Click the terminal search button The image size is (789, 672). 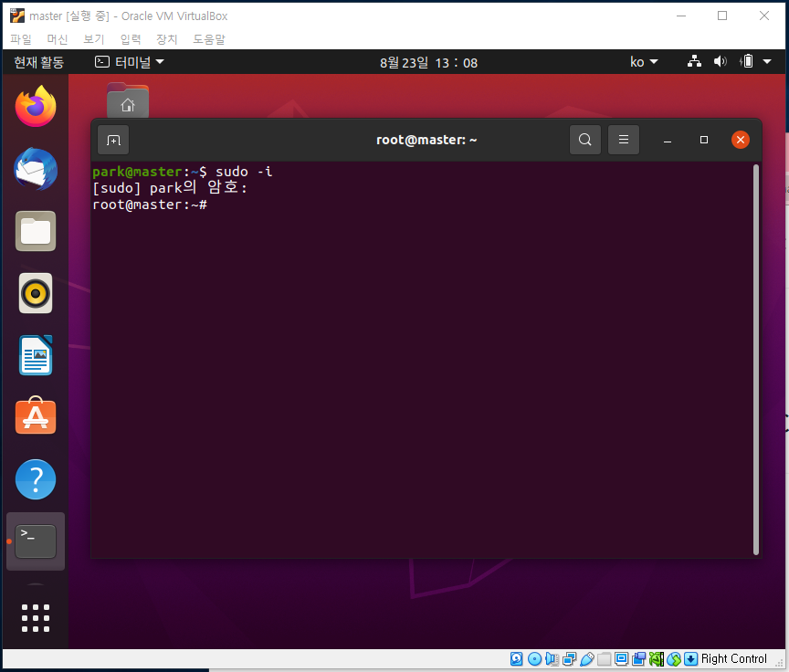pyautogui.click(x=584, y=140)
